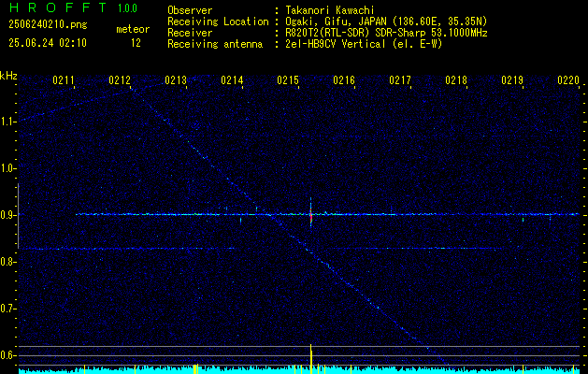Screen dimensions: 588x374
Task: Select the location text Ogaki, Gifu, JAPAN
Action: (x=335, y=22)
